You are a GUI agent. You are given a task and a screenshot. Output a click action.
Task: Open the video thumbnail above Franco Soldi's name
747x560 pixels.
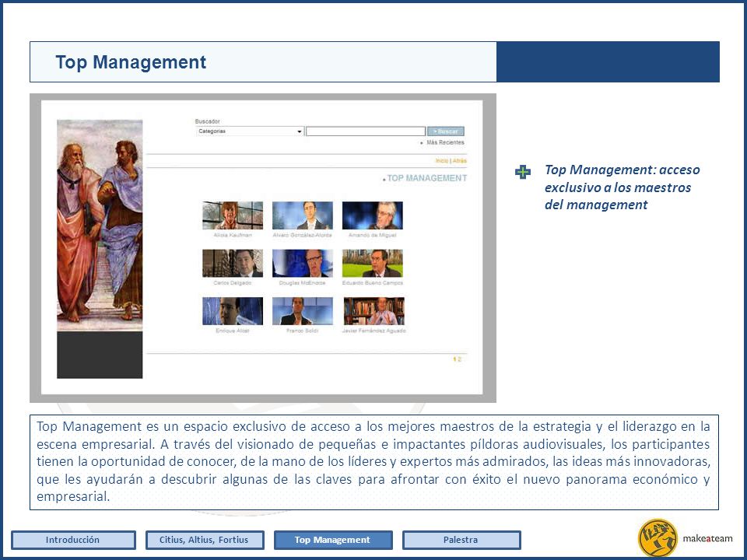303,311
